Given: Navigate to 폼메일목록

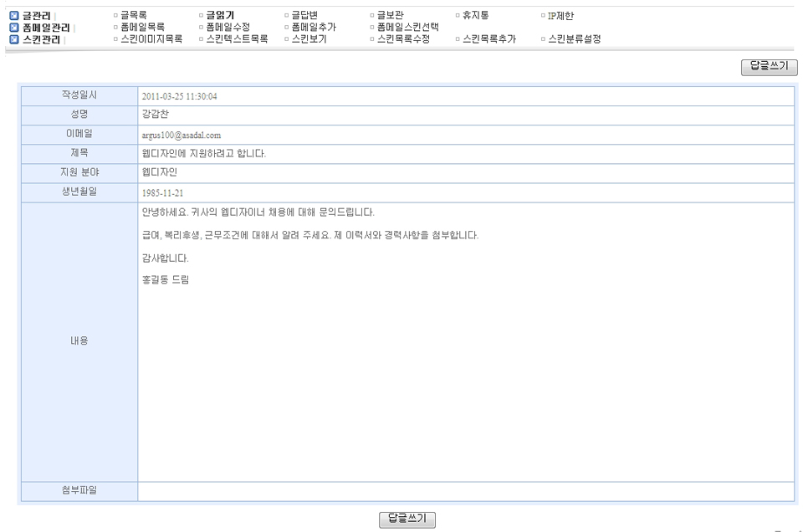Looking at the screenshot, I should coord(142,28).
